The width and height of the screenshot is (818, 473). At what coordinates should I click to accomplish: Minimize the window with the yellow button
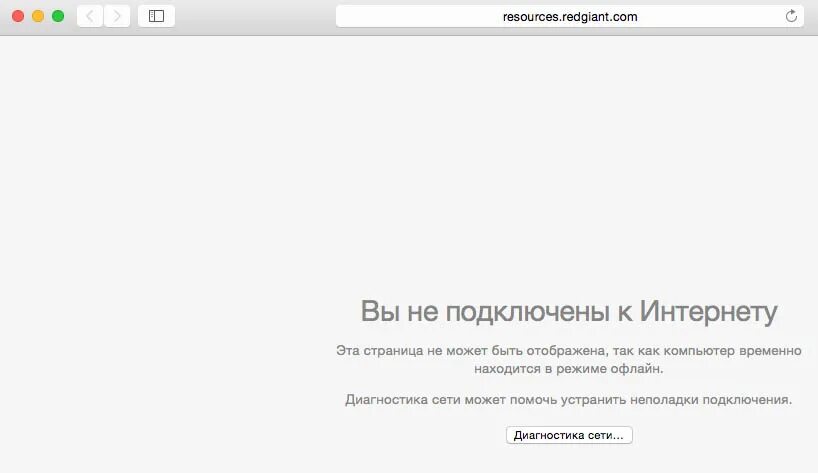coord(38,16)
